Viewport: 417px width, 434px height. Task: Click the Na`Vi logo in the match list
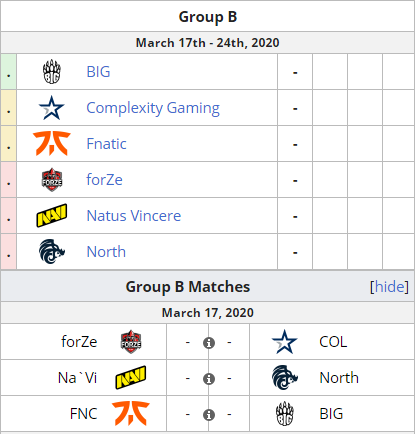131,378
